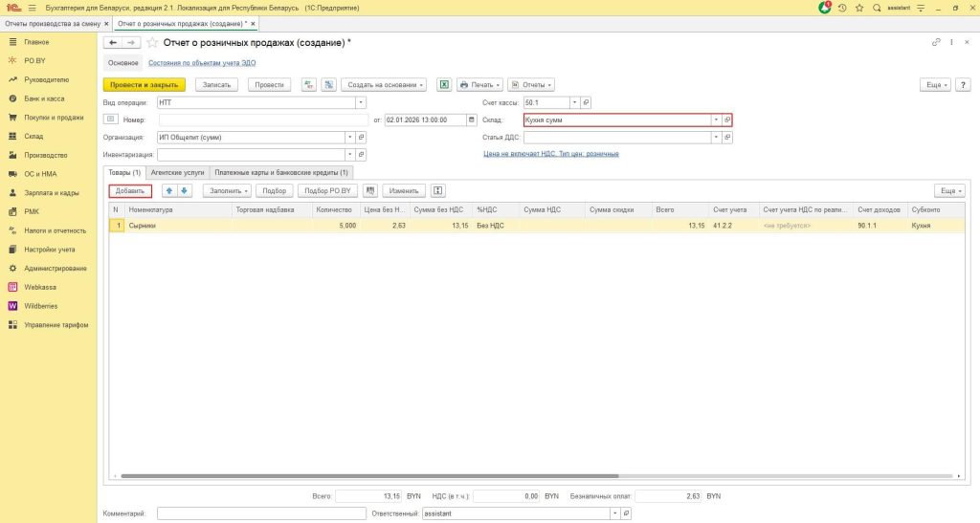
Task: Move row up with the blue up arrow
Action: [169, 190]
